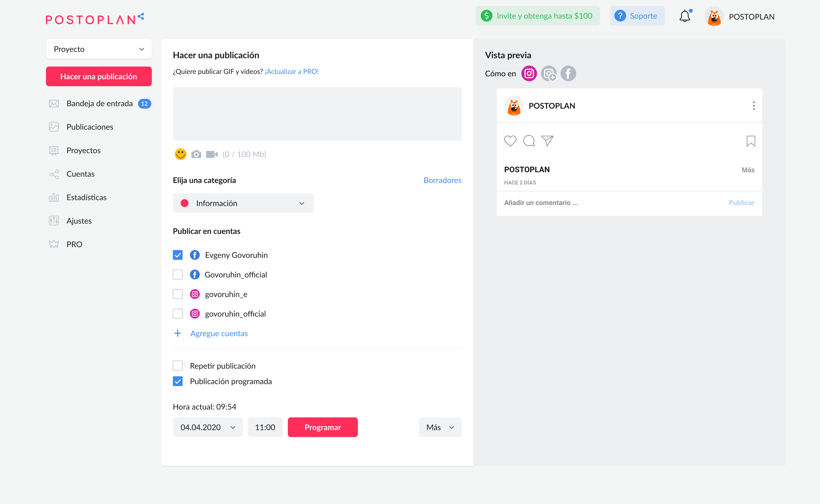Image resolution: width=820 pixels, height=504 pixels.
Task: Expand the Proyecto dropdown
Action: (99, 49)
